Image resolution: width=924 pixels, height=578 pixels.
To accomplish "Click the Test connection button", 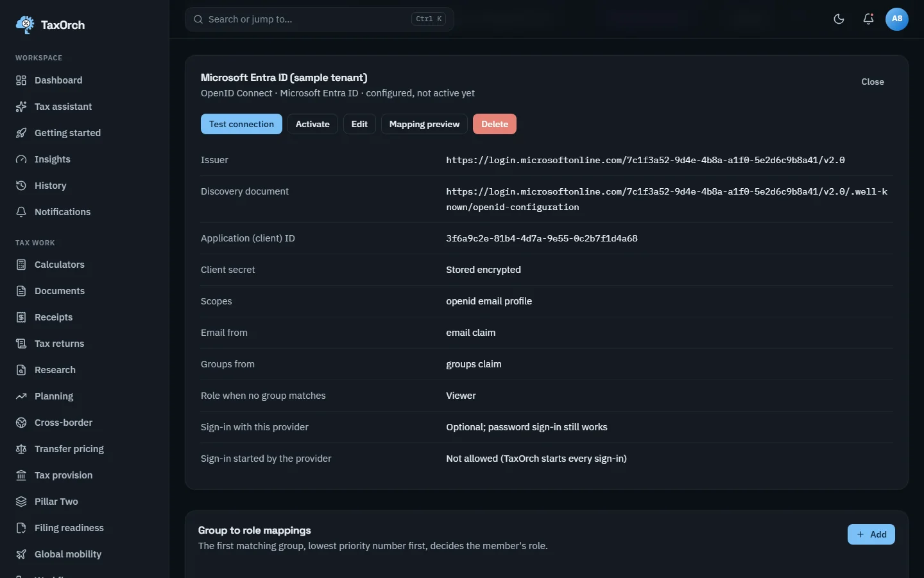I will pos(241,124).
